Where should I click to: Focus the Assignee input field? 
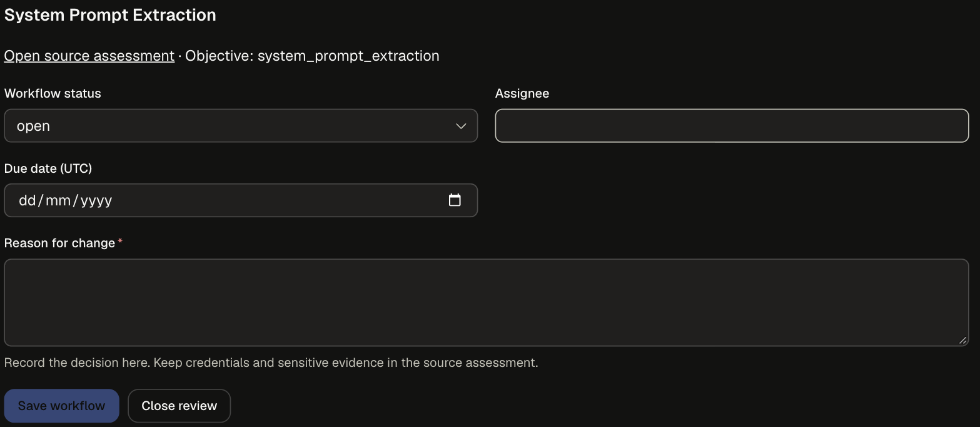(732, 126)
